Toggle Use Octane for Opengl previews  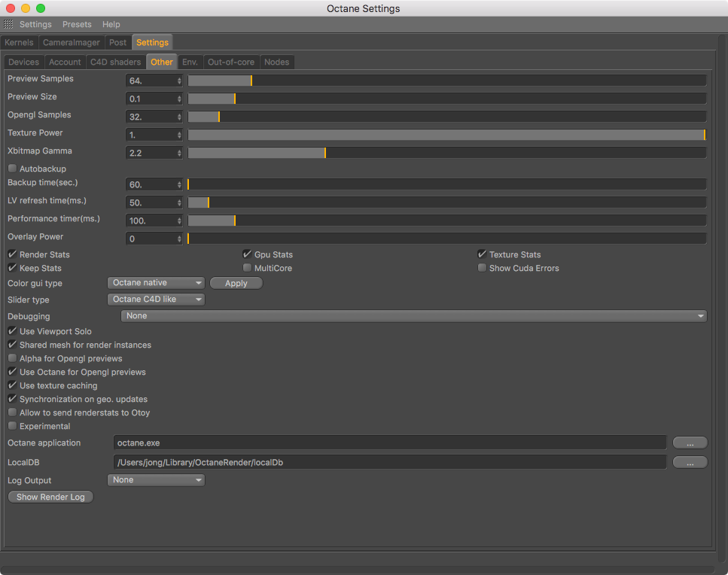click(13, 372)
